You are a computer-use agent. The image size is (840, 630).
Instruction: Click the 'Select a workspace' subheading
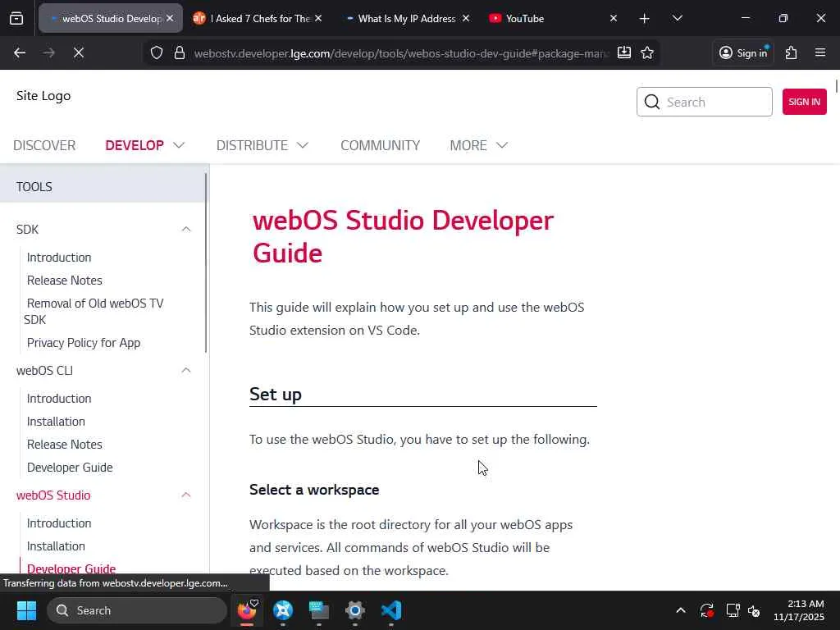pos(314,490)
